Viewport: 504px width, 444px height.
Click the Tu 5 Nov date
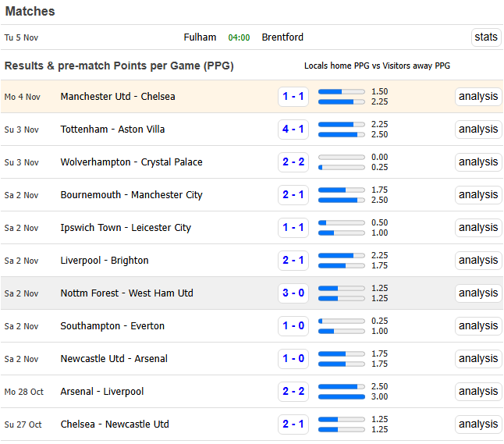coord(21,37)
